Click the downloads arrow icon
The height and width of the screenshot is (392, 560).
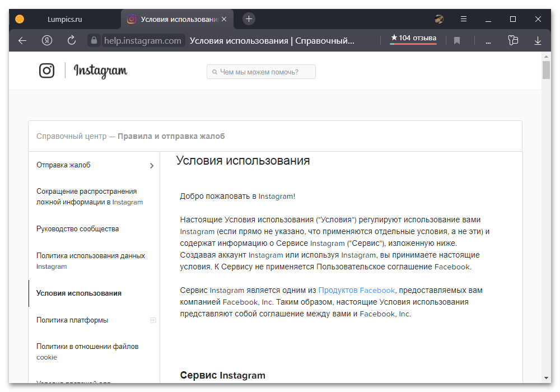(538, 40)
